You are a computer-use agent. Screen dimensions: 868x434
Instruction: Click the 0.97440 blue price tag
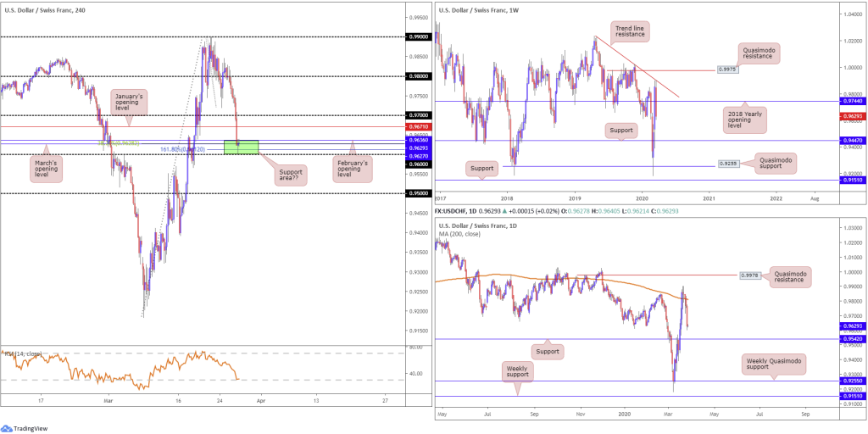(x=853, y=102)
